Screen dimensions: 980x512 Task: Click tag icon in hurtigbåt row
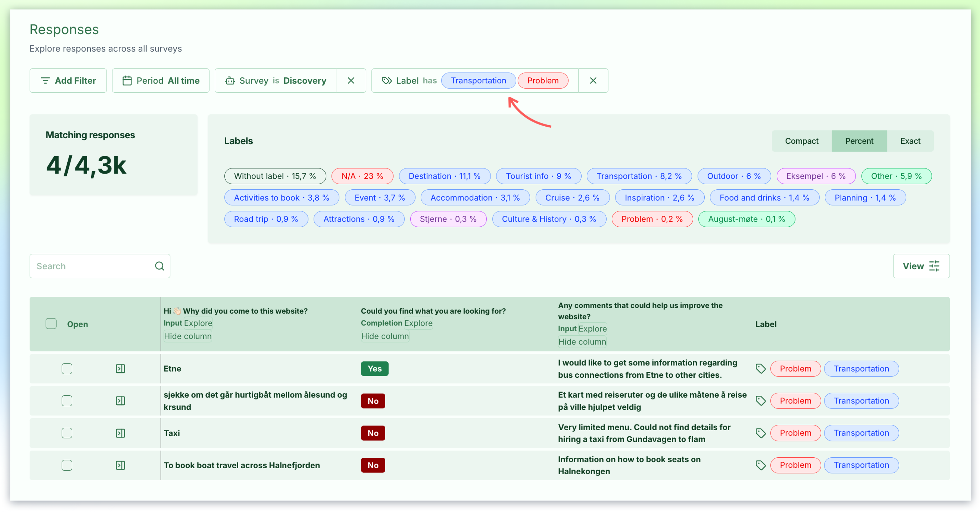click(761, 401)
